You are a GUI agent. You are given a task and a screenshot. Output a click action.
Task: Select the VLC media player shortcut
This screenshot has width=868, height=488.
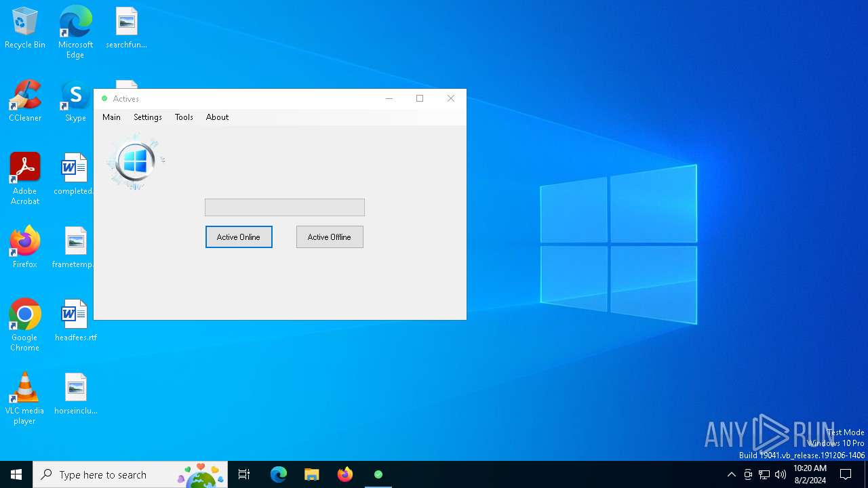(x=25, y=399)
